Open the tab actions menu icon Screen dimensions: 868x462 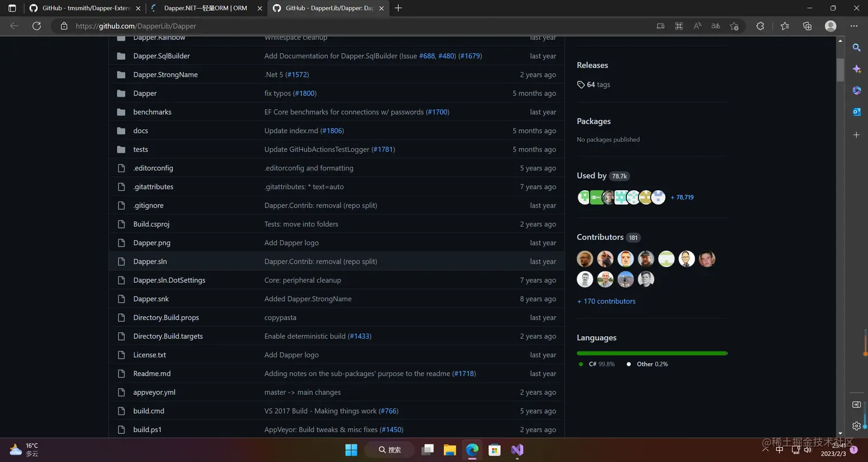pyautogui.click(x=12, y=8)
